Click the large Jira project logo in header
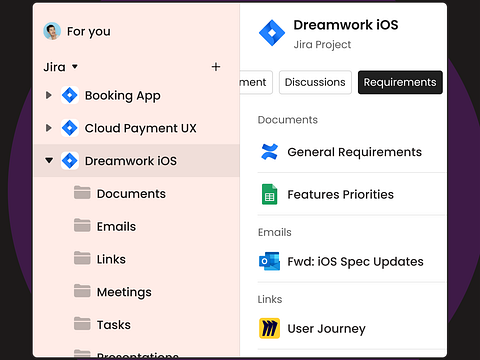This screenshot has height=360, width=480. click(x=272, y=33)
